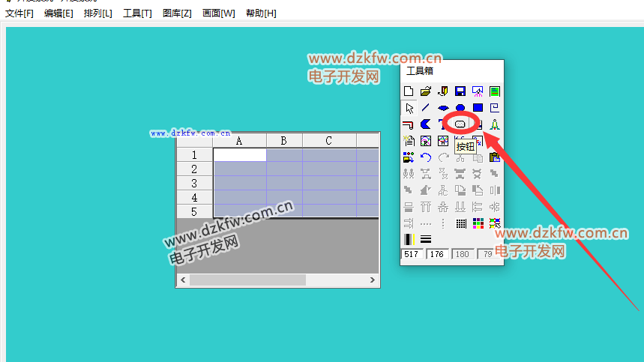Click the paste clipboard icon in toolbox
This screenshot has height=362, width=644.
pyautogui.click(x=494, y=157)
